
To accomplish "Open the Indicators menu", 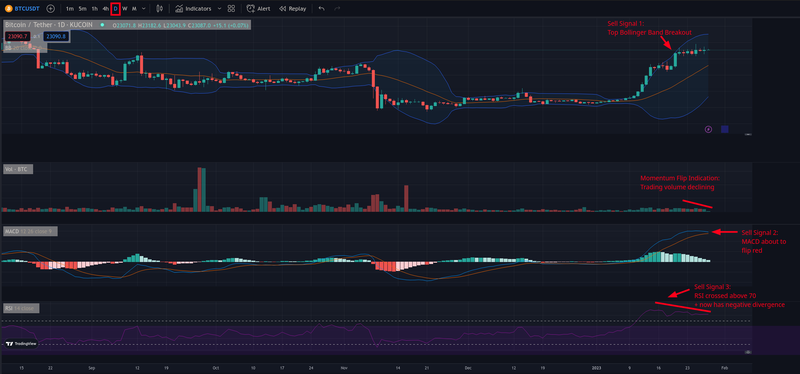I will click(193, 9).
